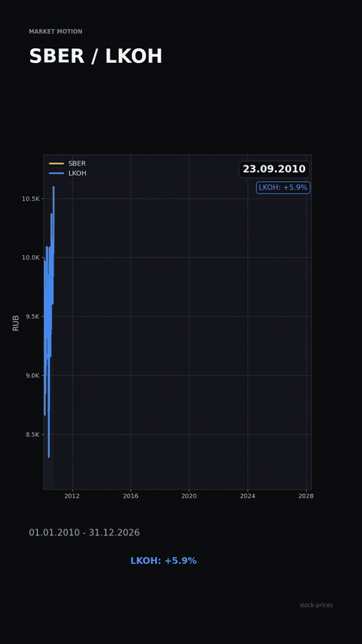Click the RUB axis title
Viewport: 362px width, 644px height.
pyautogui.click(x=16, y=323)
